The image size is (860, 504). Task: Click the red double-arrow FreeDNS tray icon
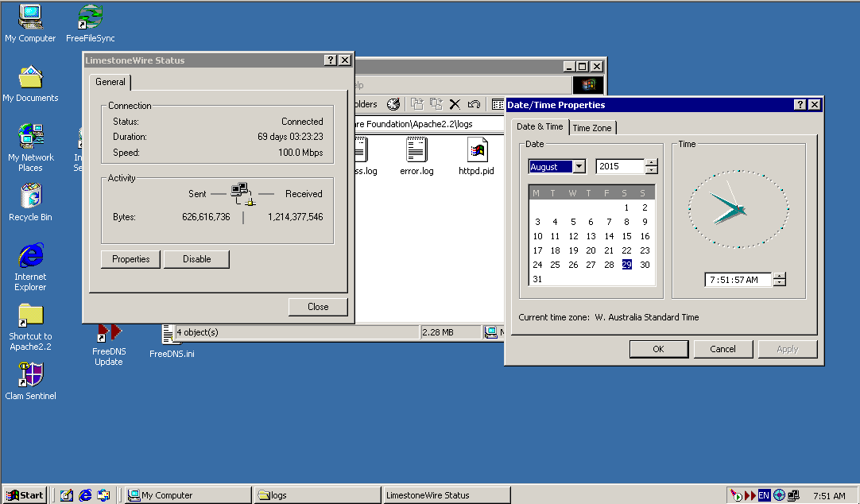[750, 495]
